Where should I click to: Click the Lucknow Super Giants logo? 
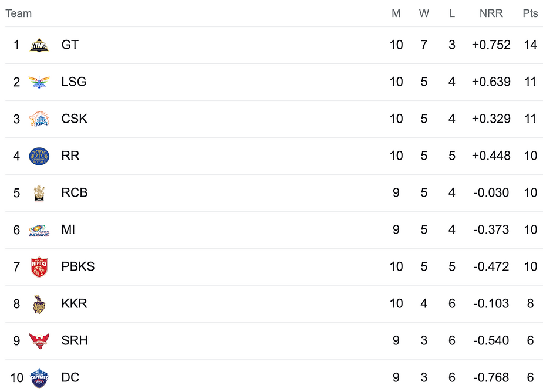(x=39, y=82)
